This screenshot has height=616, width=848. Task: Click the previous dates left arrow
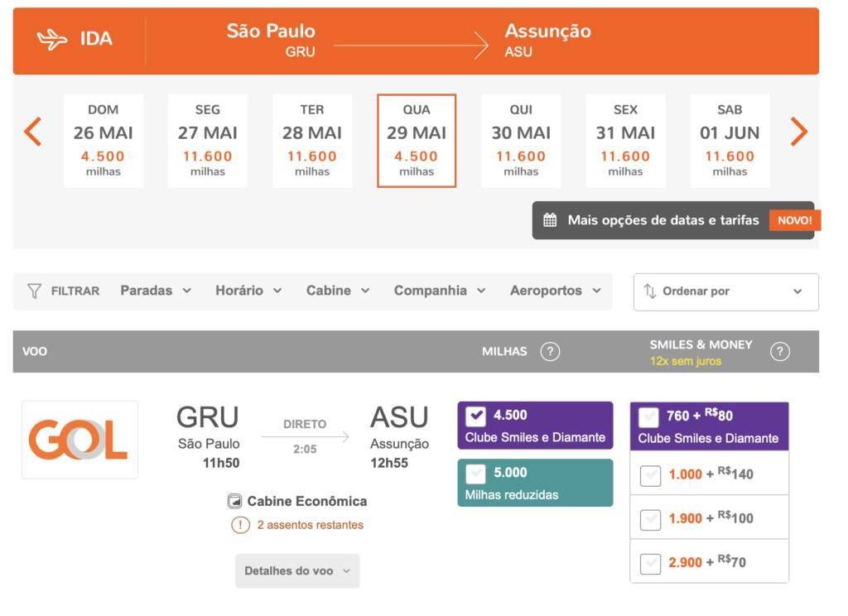(32, 132)
